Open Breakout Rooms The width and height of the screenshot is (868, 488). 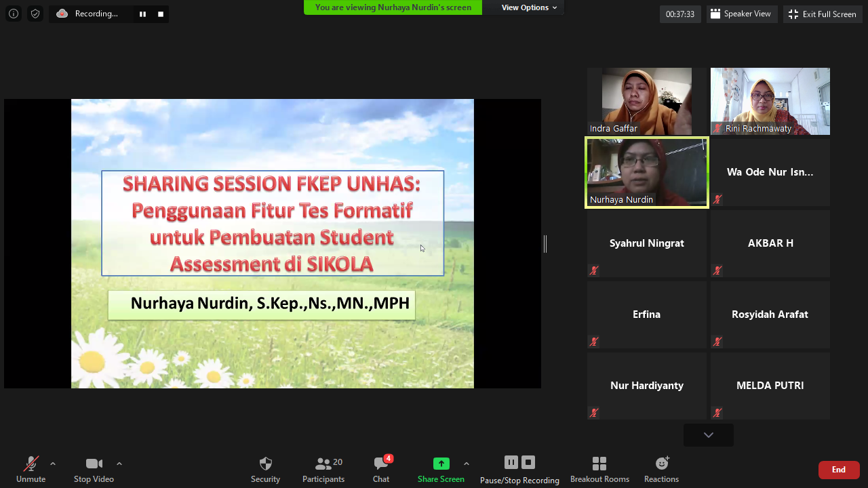coord(599,469)
